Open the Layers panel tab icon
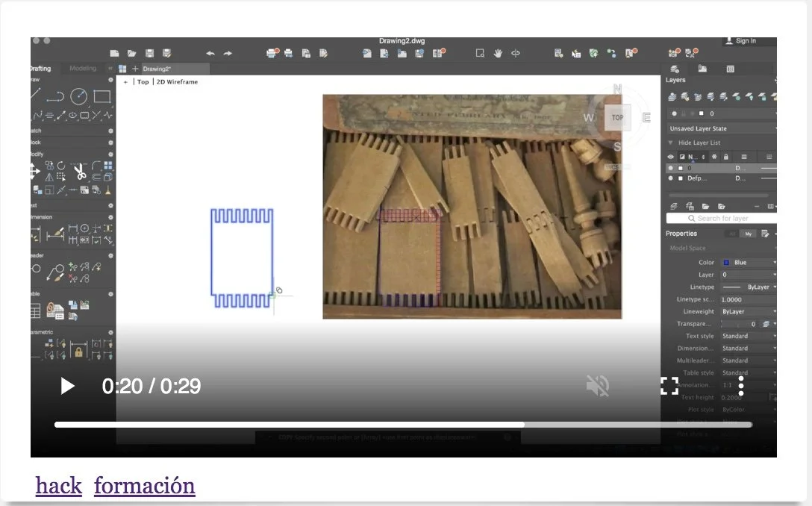Image resolution: width=812 pixels, height=506 pixels. pyautogui.click(x=674, y=69)
